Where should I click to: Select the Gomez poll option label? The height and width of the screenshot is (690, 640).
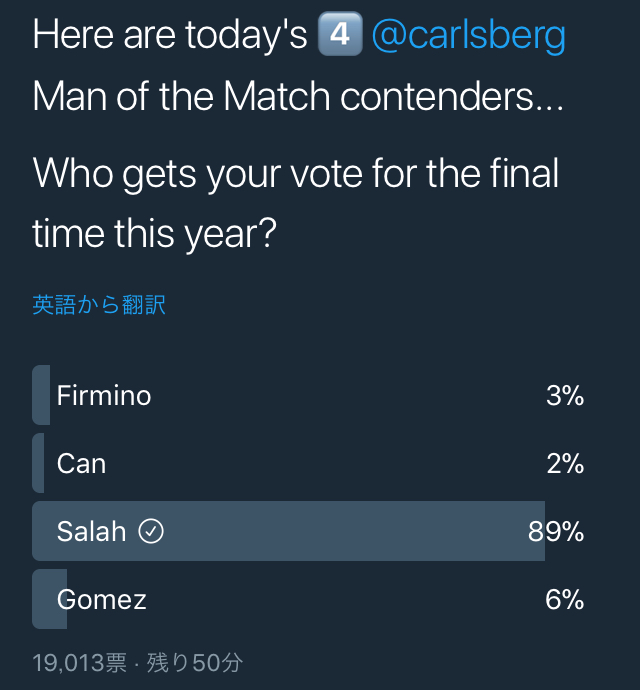(102, 599)
